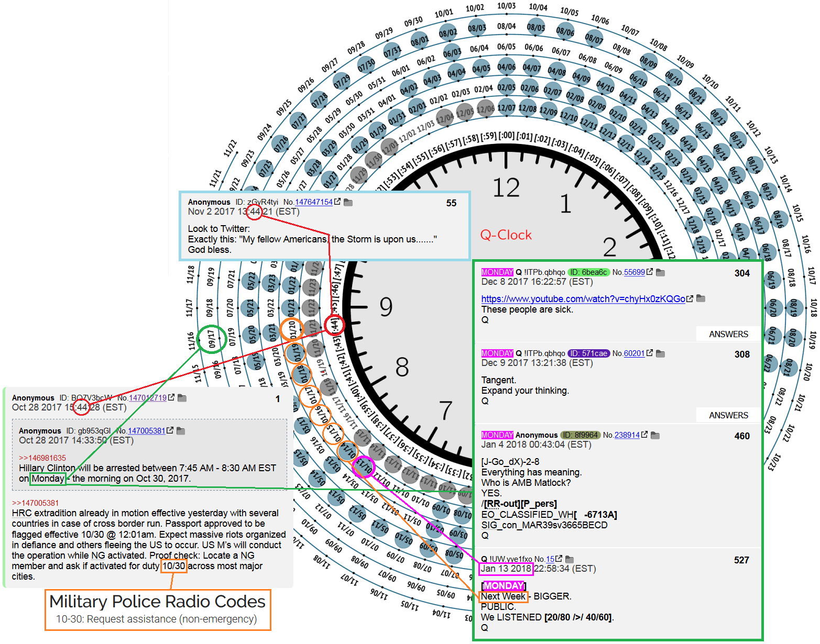The height and width of the screenshot is (644, 820).
Task: Click 'Next Week' text in post 527
Action: (503, 596)
